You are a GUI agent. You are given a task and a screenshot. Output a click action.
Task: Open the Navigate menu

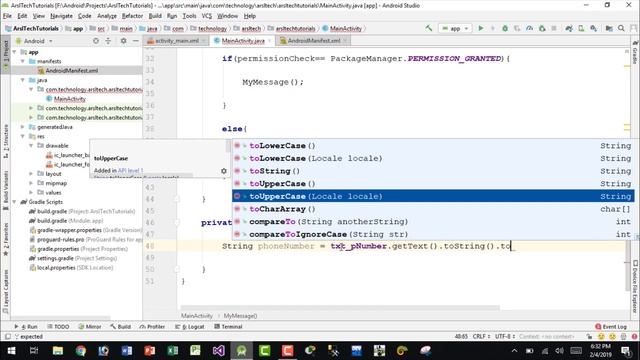coord(61,16)
